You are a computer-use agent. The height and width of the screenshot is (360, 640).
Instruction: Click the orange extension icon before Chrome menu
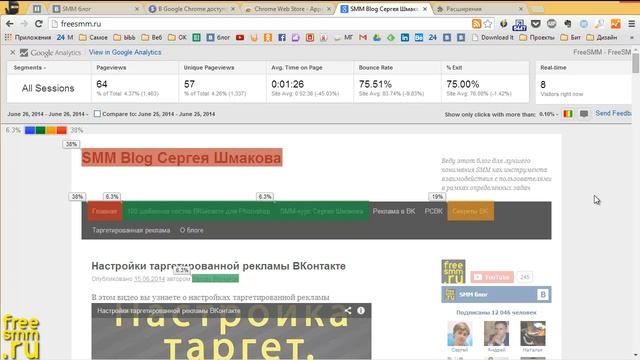point(616,24)
